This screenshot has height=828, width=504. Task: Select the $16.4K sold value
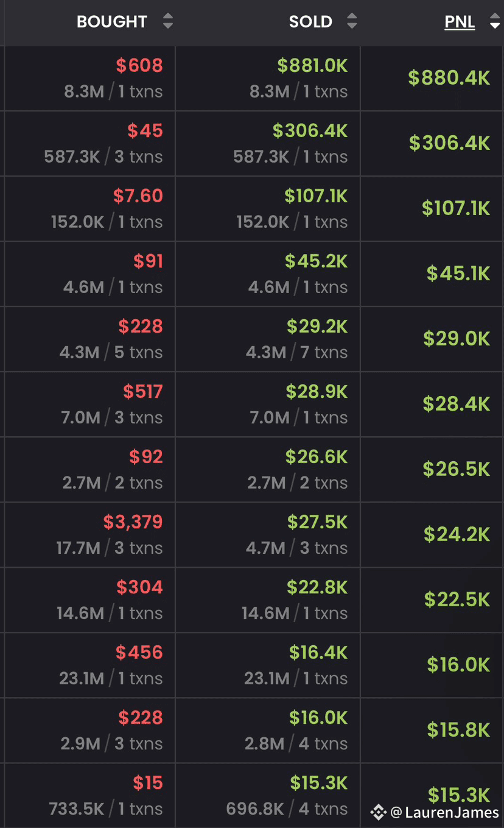click(318, 653)
